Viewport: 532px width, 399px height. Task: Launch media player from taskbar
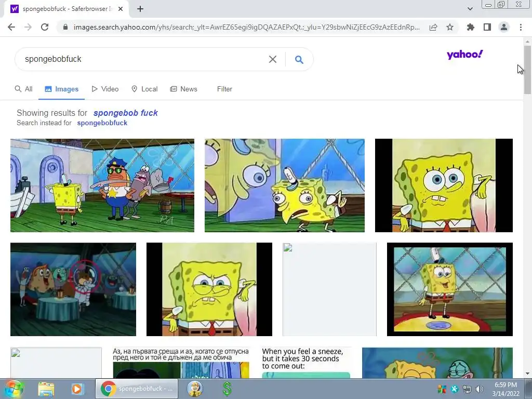tap(77, 389)
